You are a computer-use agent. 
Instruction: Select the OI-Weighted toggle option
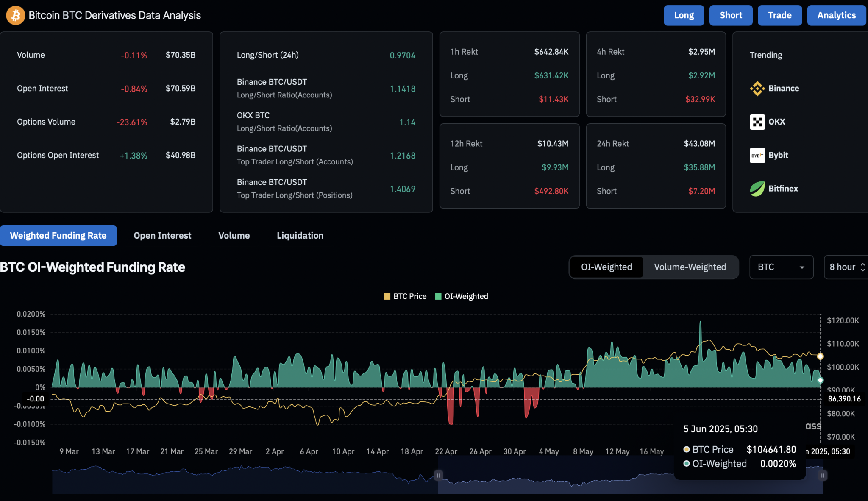(x=606, y=267)
